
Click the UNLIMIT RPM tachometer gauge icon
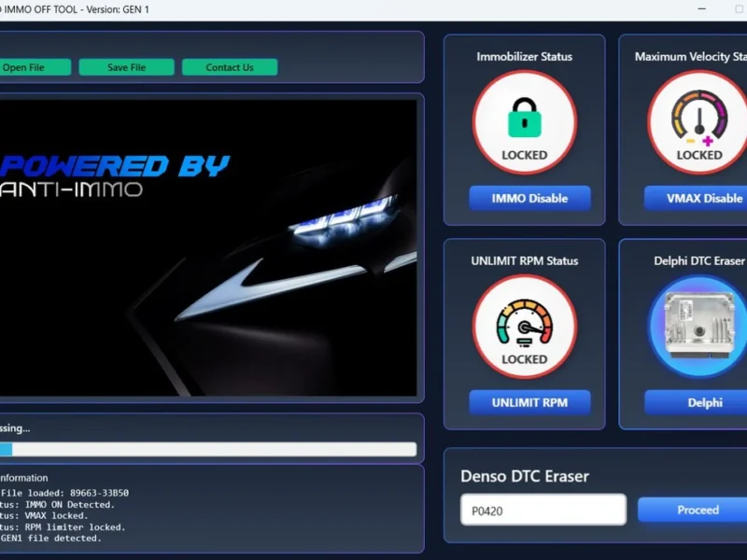524,325
